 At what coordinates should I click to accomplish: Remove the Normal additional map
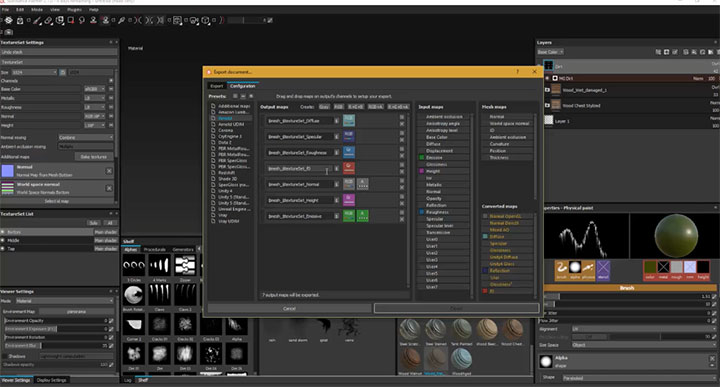[x=109, y=171]
